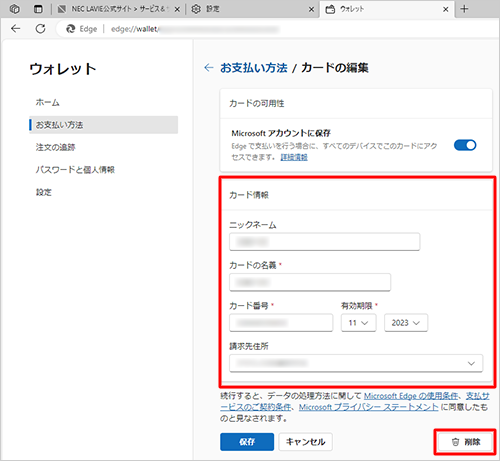Open 注文の追跡 in the sidebar

[x=56, y=147]
